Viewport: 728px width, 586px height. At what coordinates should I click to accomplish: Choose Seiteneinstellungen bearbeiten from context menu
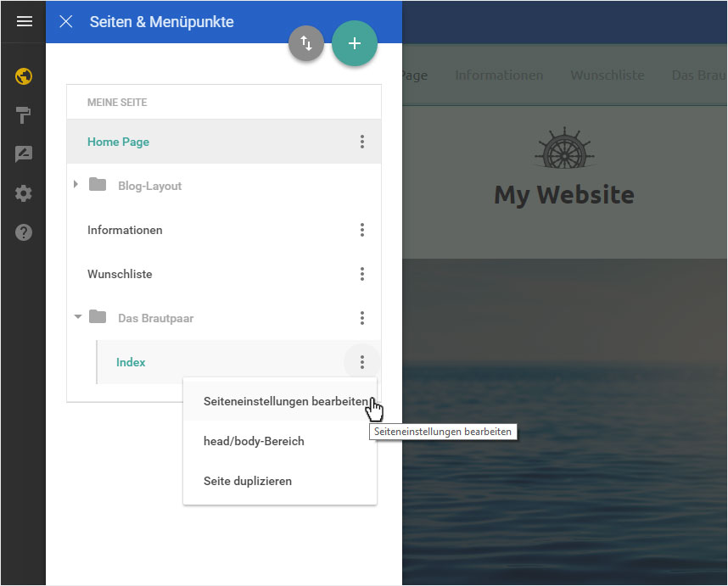pos(280,401)
